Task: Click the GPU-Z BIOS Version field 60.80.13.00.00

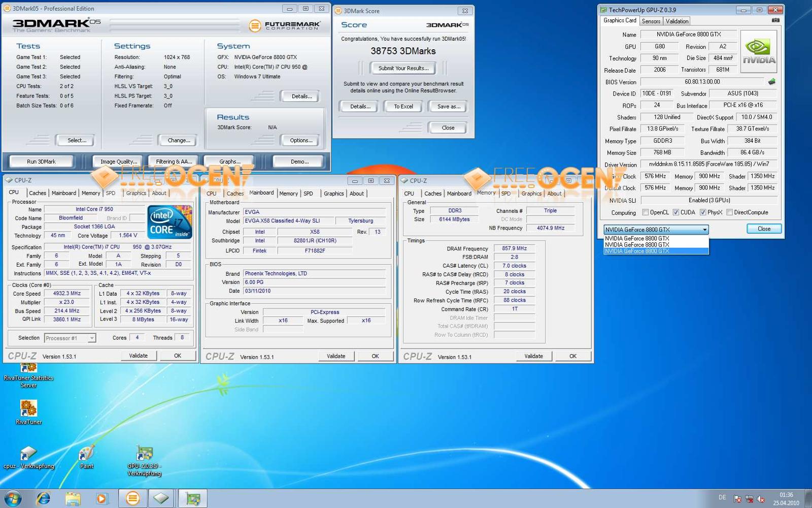Action: [x=702, y=82]
